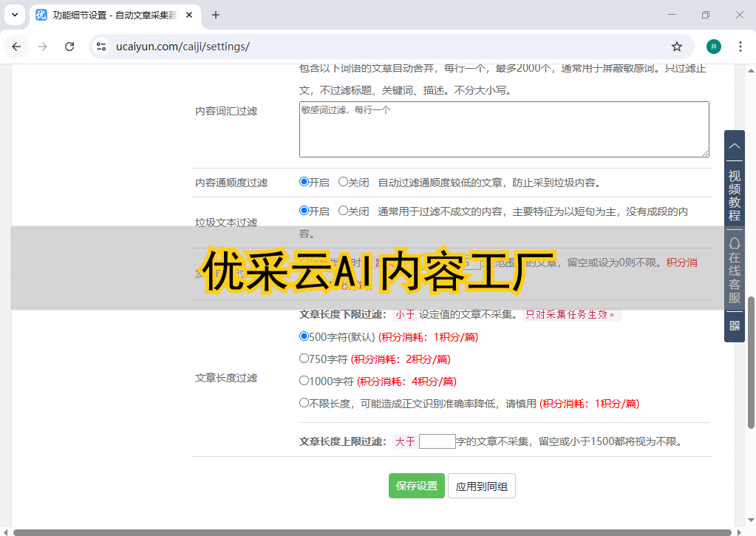Click the 内容词汇过滤 sensitive words textarea
The width and height of the screenshot is (756, 536).
point(503,129)
